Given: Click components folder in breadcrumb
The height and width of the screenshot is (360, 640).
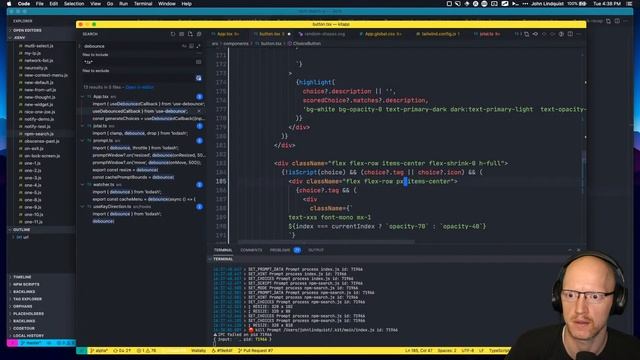Looking at the screenshot, I should click(x=236, y=44).
